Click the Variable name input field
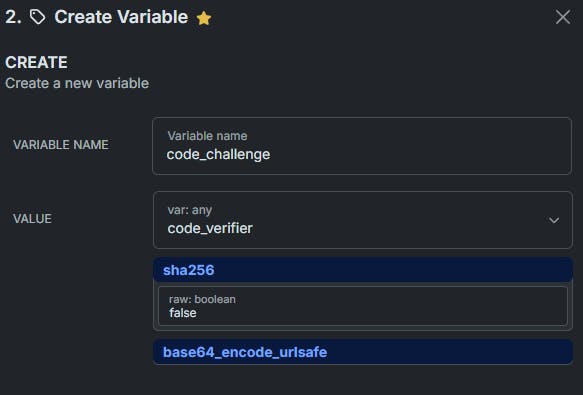583x395 pixels. coord(362,146)
